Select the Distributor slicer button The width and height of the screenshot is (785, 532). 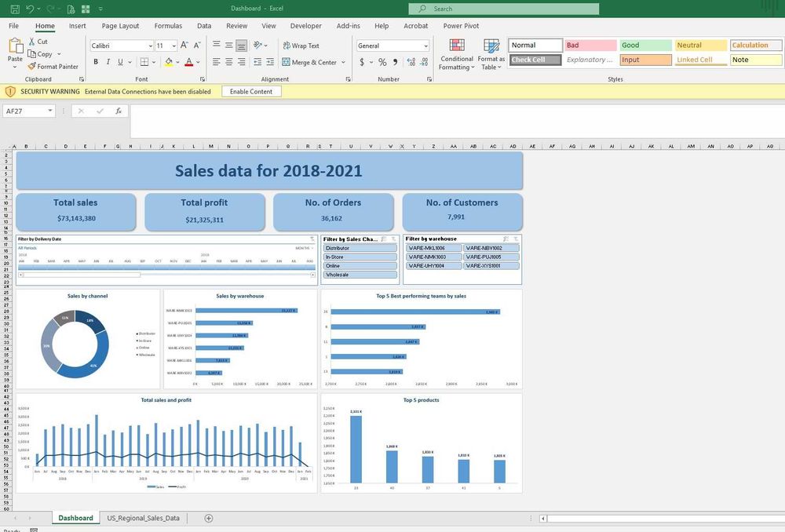[360, 248]
